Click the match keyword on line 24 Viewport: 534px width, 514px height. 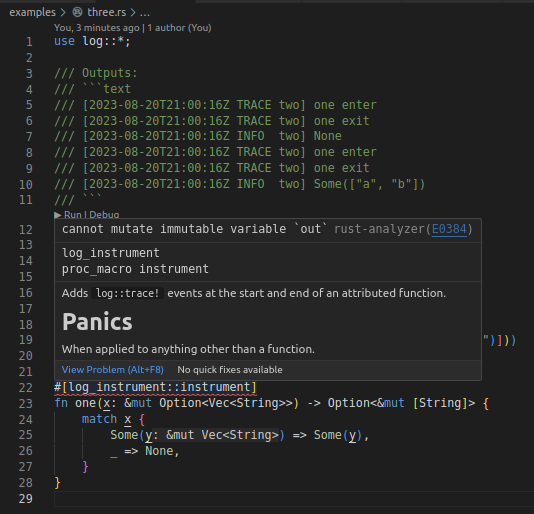click(99, 419)
